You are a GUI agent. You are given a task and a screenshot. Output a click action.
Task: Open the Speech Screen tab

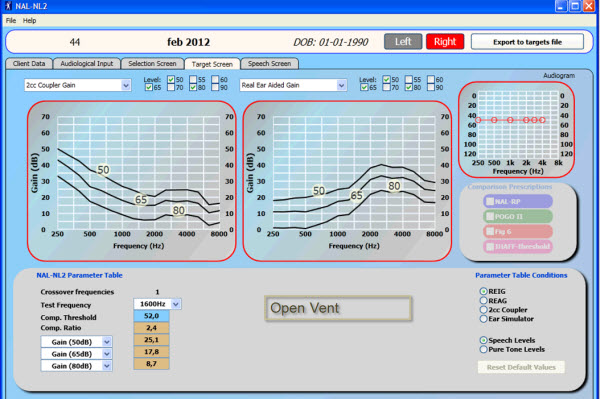pyautogui.click(x=269, y=64)
